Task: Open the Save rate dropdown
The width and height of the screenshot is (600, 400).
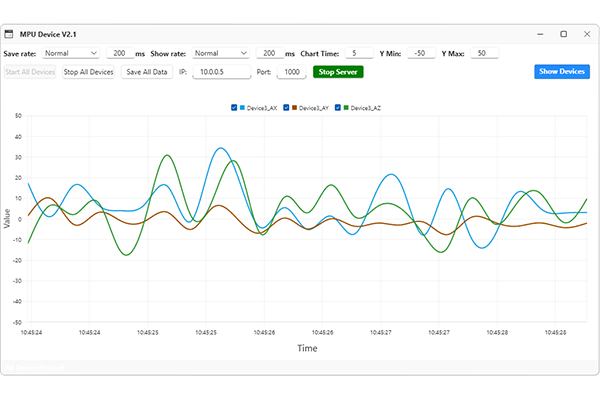Action: (70, 53)
